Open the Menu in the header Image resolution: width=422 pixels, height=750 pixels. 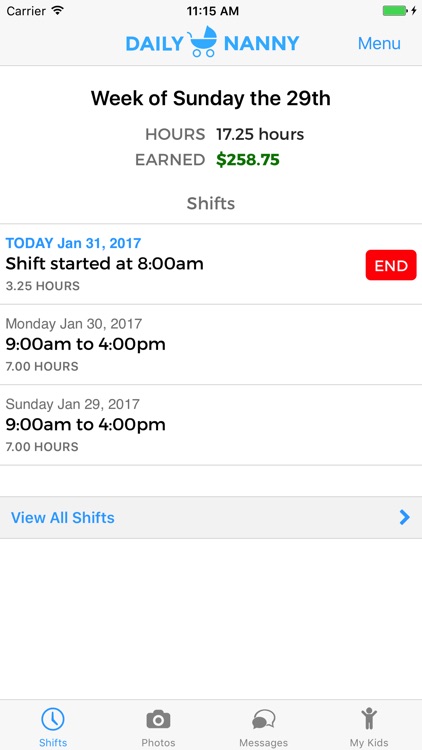(x=379, y=44)
